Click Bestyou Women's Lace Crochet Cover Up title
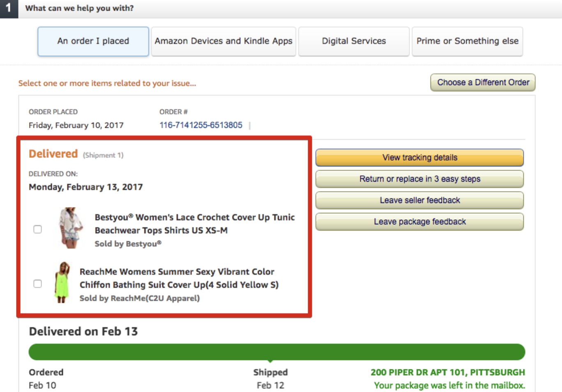Viewport: 562px width, 392px height. [x=195, y=224]
